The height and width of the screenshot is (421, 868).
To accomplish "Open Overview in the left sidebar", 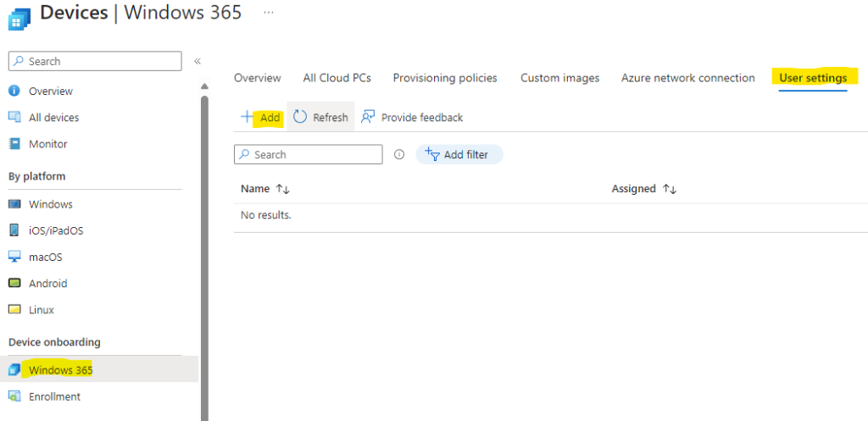I will coord(51,91).
